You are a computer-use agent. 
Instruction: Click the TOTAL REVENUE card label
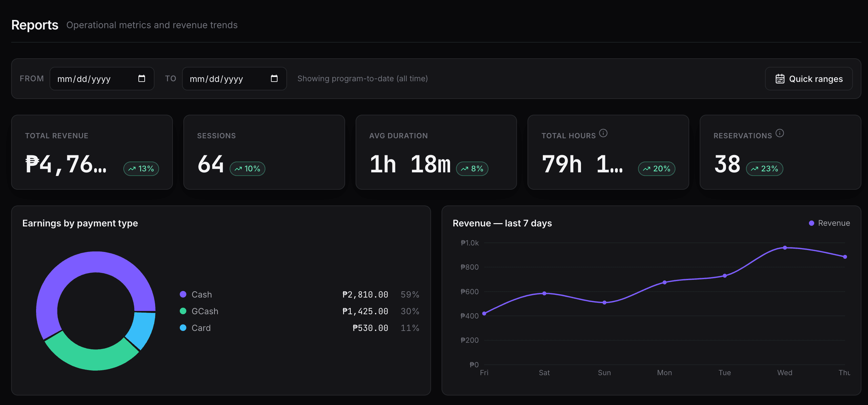tap(57, 136)
